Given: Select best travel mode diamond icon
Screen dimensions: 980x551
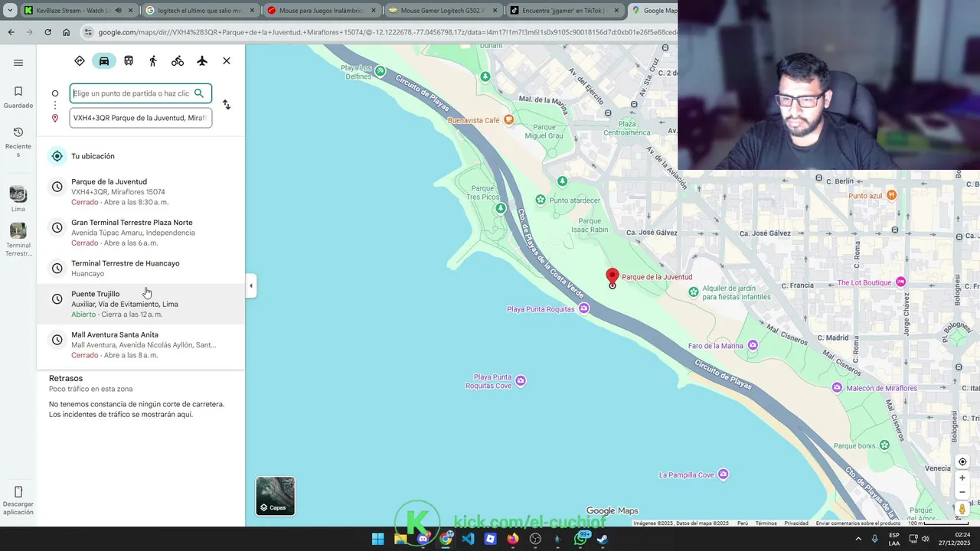Looking at the screenshot, I should coord(80,60).
